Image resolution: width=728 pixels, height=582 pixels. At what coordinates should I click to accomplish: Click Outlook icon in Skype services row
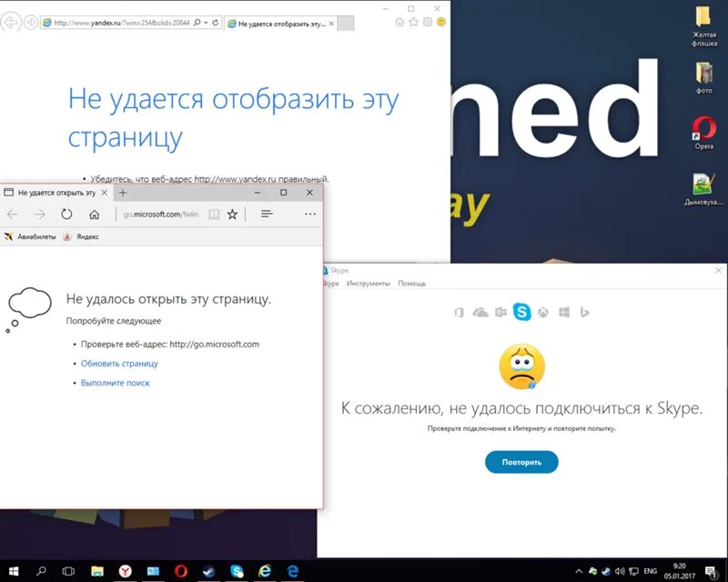tap(500, 312)
